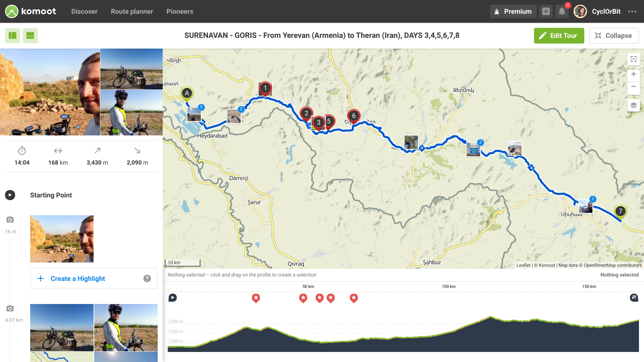Click the plus icon in top navigation

(x=546, y=11)
